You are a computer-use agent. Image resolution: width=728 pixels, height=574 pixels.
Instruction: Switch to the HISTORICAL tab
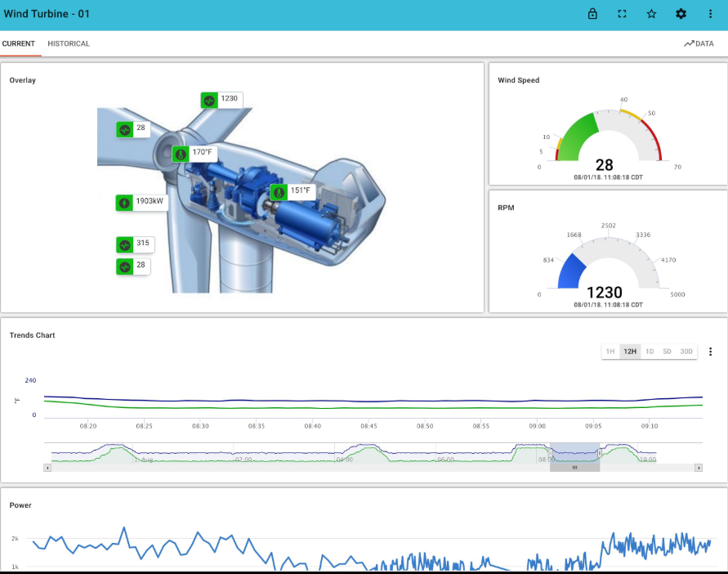[x=69, y=43]
